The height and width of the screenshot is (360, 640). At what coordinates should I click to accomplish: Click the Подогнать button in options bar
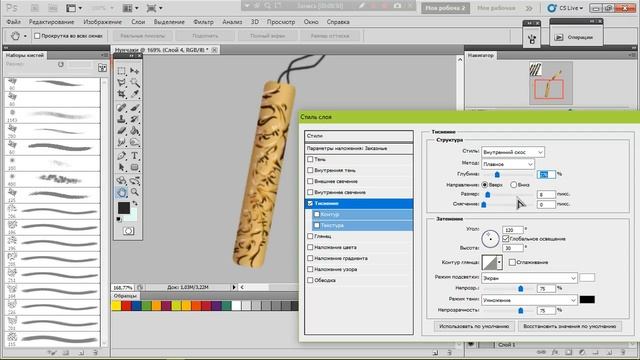205,36
